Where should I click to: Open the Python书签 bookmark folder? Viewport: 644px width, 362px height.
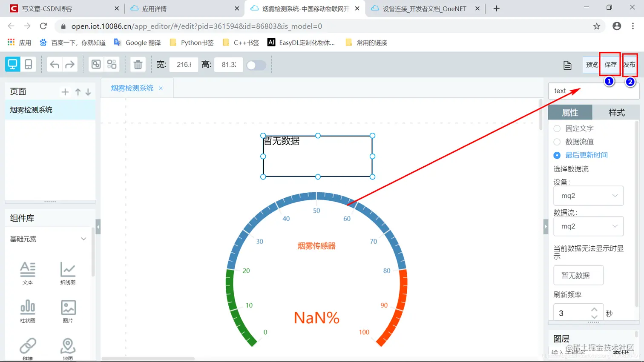click(x=192, y=43)
